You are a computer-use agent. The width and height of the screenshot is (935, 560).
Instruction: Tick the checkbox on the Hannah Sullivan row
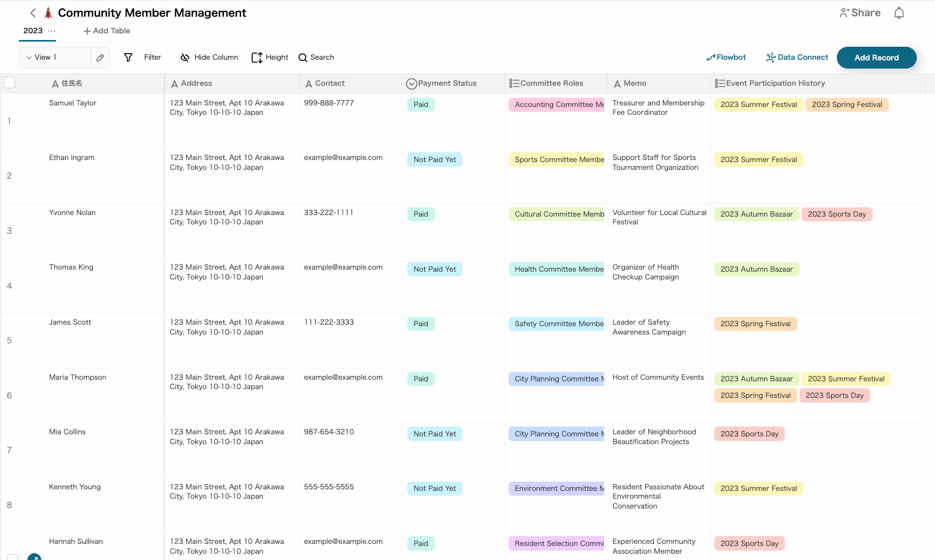(x=12, y=557)
